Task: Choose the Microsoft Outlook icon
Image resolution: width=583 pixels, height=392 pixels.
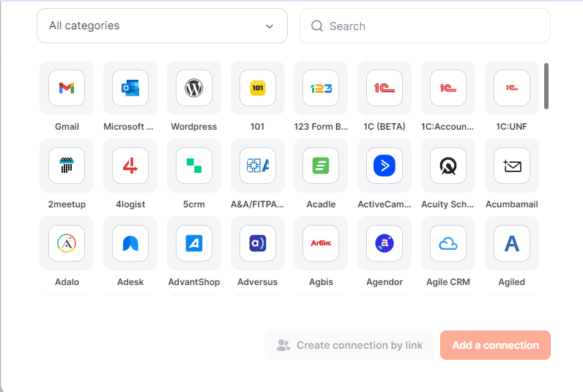Action: 130,88
